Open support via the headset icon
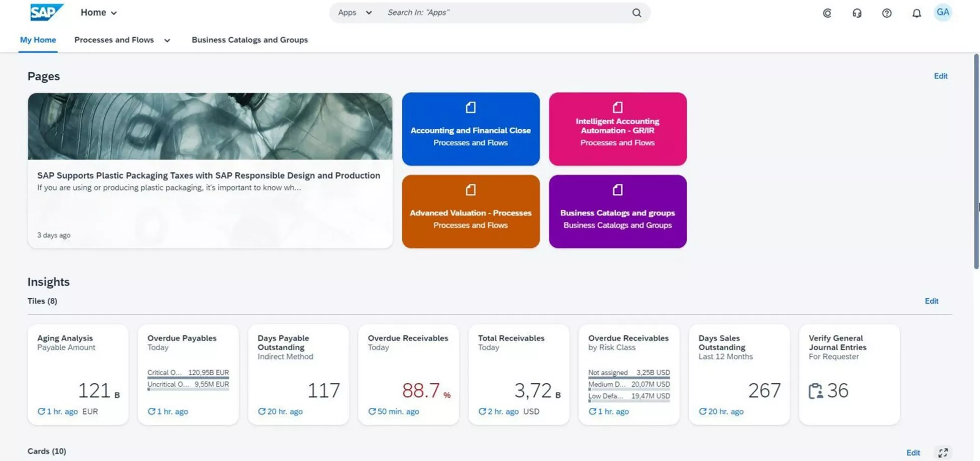This screenshot has width=980, height=461. tap(857, 13)
